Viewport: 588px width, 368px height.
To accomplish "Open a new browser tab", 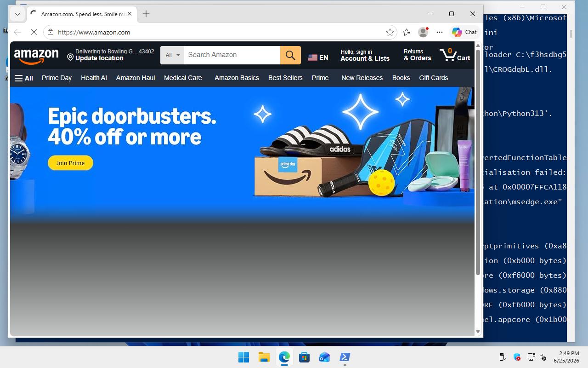I will coord(146,14).
